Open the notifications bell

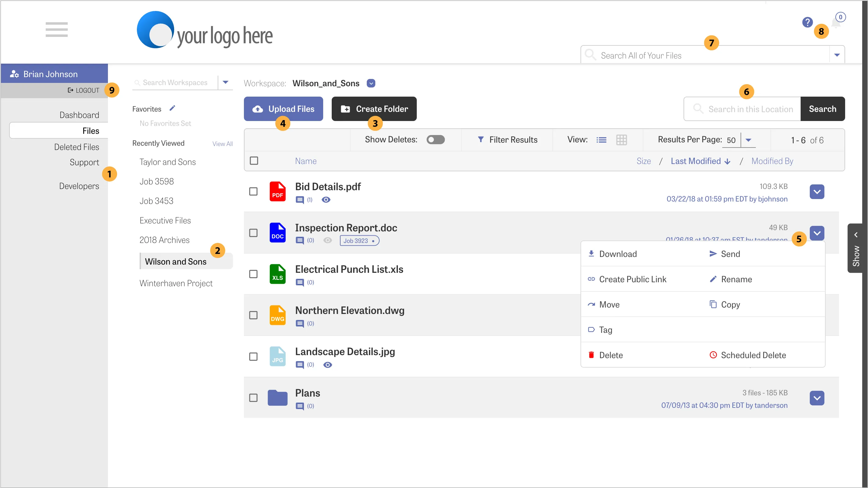click(x=836, y=23)
